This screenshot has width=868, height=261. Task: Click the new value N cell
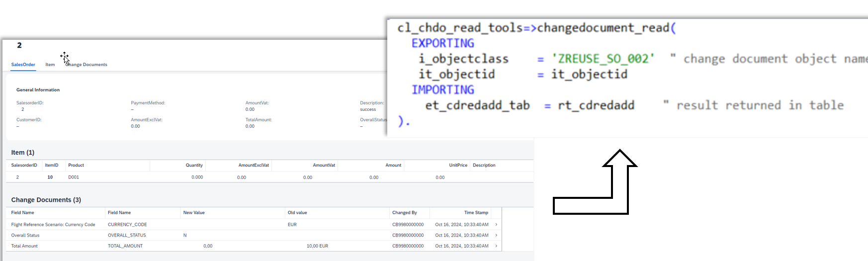[x=185, y=235]
